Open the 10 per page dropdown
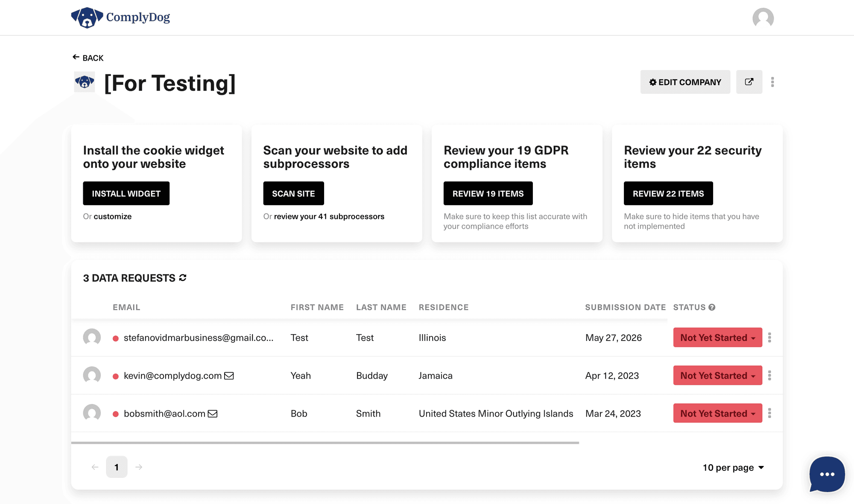The width and height of the screenshot is (854, 504). [x=733, y=468]
